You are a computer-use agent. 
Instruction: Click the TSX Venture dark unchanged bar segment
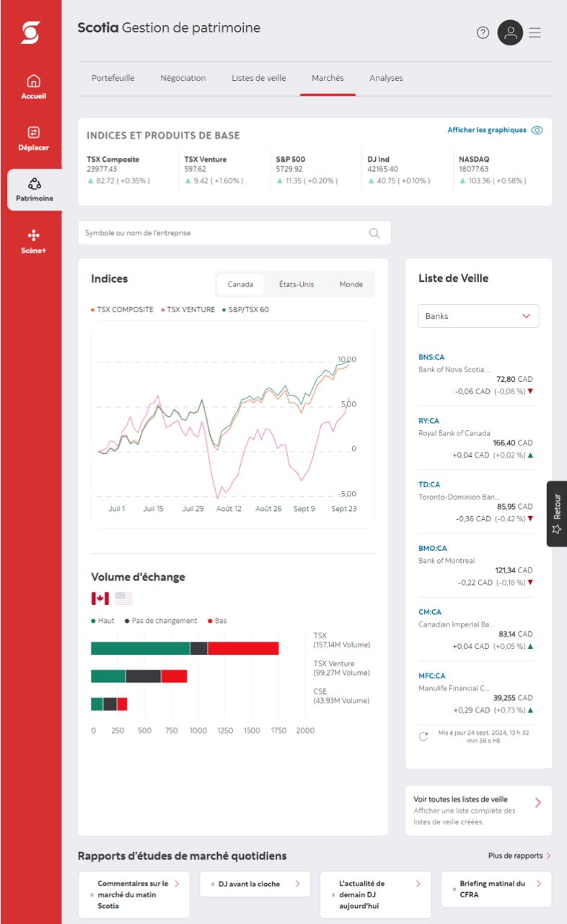click(x=144, y=676)
